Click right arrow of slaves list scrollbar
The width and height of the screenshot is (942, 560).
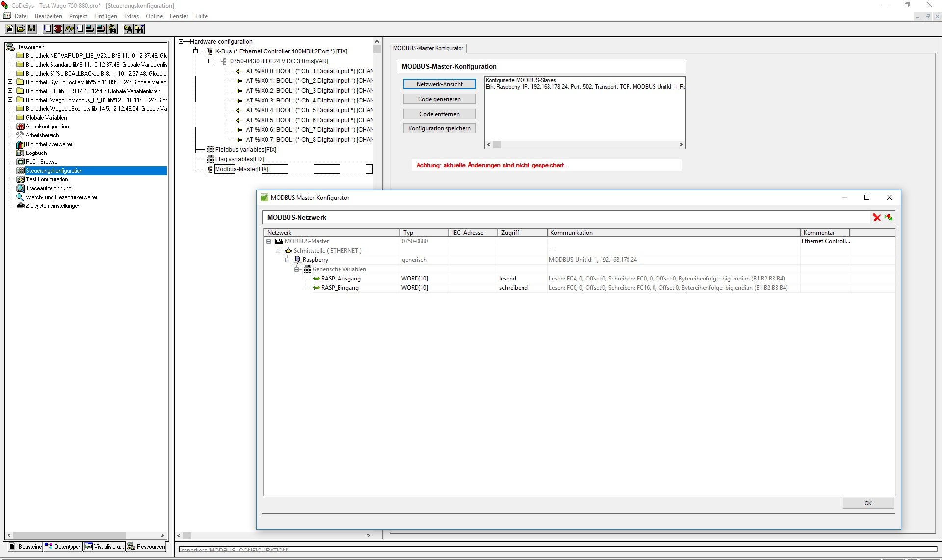point(681,145)
